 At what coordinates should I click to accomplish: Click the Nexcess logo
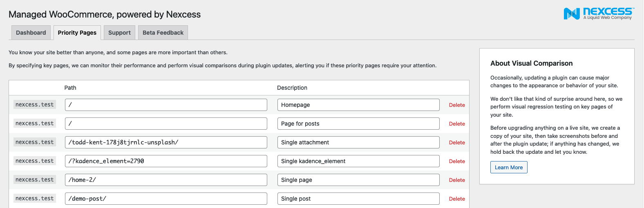click(599, 13)
